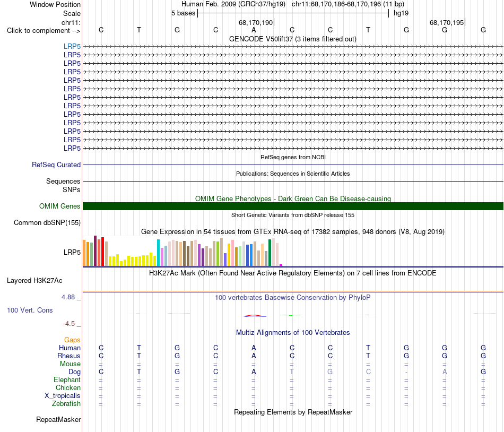Click the orange Gaps label
This screenshot has height=432, width=504.
coord(72,340)
